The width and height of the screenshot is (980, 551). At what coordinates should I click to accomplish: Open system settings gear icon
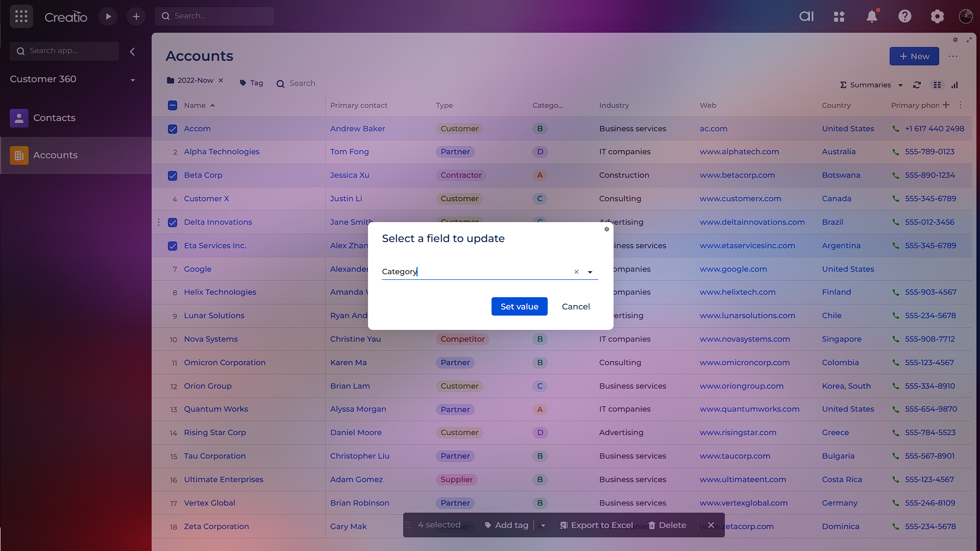(x=937, y=16)
